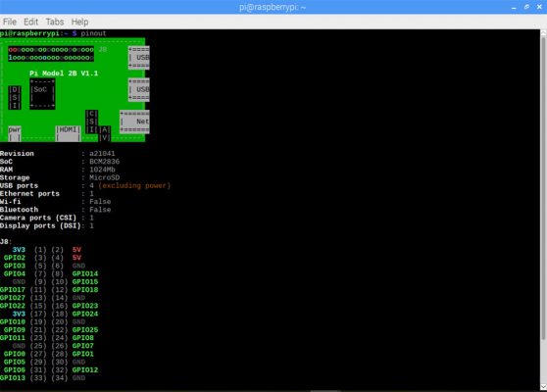The image size is (547, 392).
Task: Click the red 5V label for pin 2
Action: [76, 250]
